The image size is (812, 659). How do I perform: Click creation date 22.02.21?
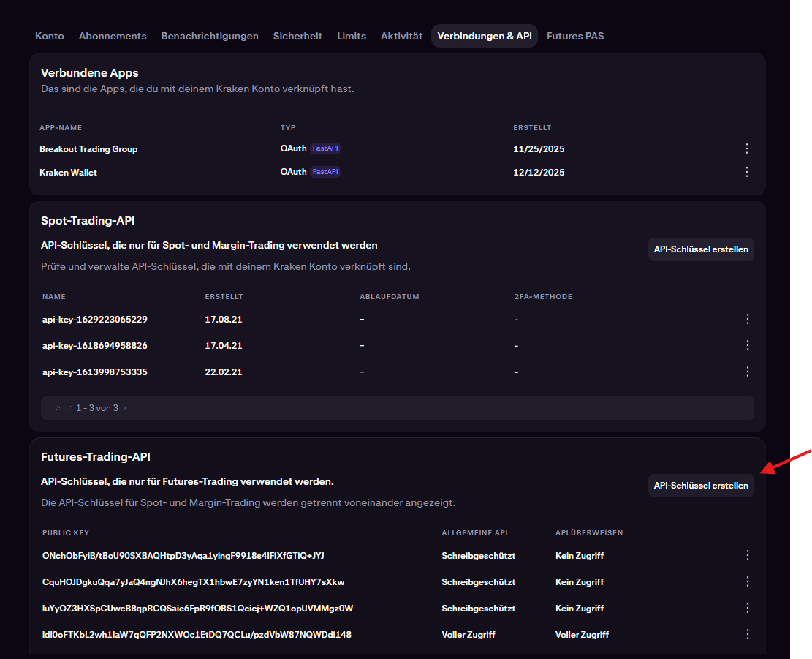(224, 372)
